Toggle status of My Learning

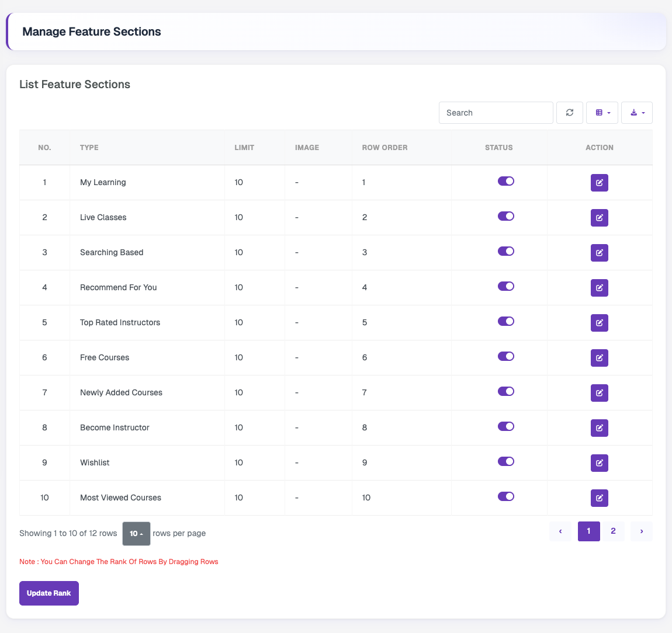(x=505, y=181)
